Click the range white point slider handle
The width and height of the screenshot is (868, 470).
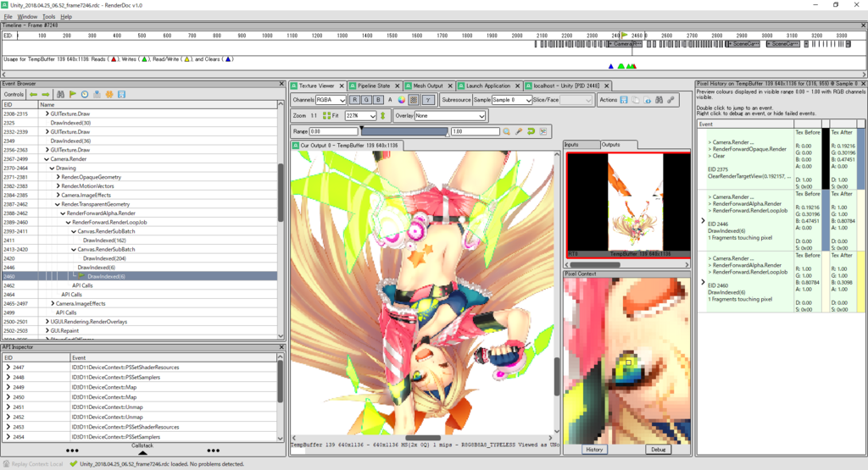tap(448, 134)
